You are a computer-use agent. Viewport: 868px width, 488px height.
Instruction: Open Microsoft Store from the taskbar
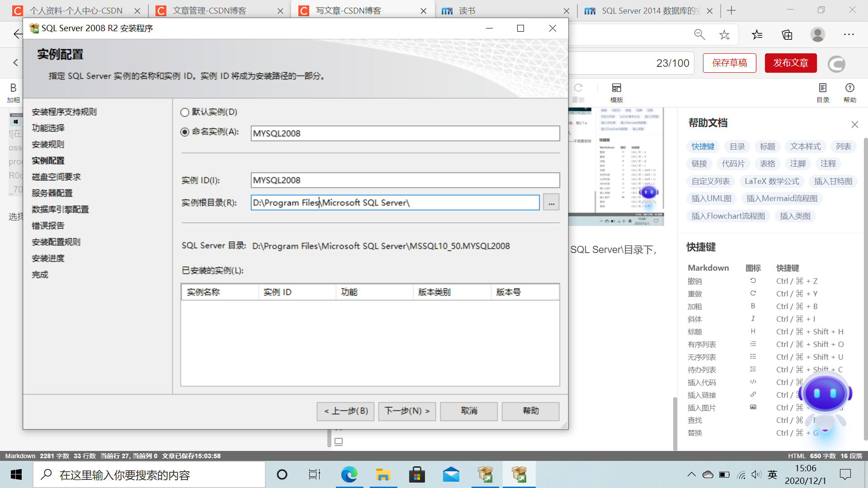click(x=417, y=474)
